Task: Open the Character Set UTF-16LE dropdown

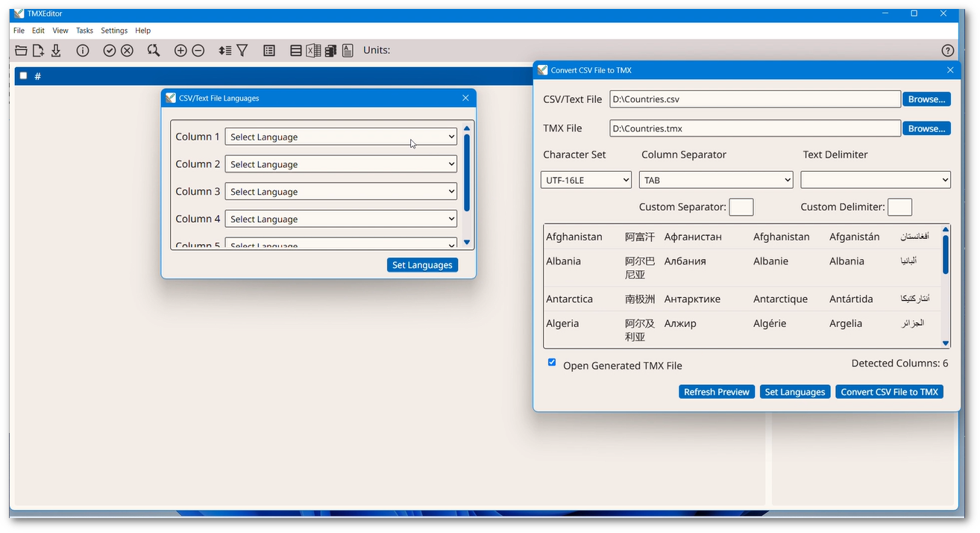Action: coord(586,180)
